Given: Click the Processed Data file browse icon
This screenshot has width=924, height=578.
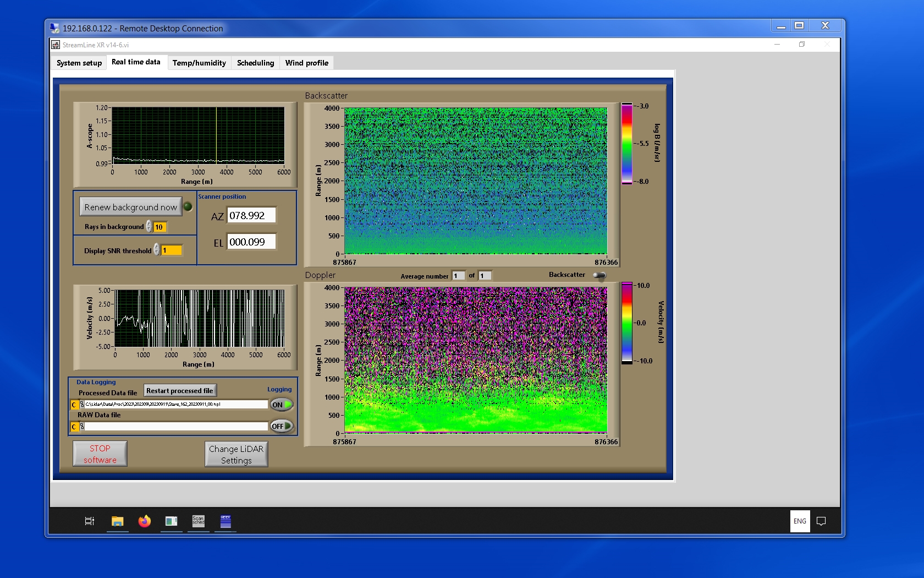Looking at the screenshot, I should [x=82, y=405].
